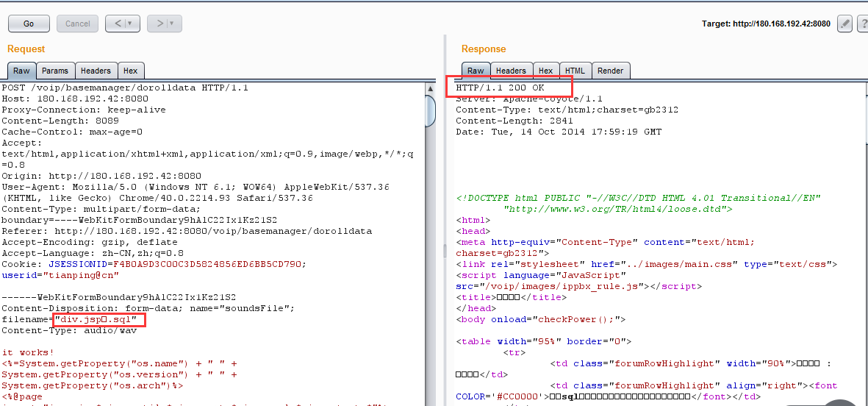The height and width of the screenshot is (406, 868).
Task: Click the userid="tianping@cn" cookie text
Action: pyautogui.click(x=61, y=275)
